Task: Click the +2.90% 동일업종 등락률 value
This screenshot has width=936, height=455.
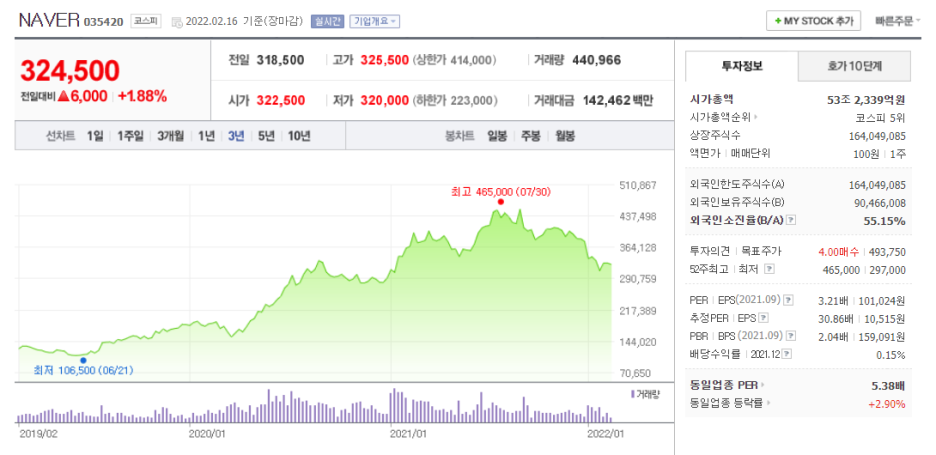Action: coord(886,404)
